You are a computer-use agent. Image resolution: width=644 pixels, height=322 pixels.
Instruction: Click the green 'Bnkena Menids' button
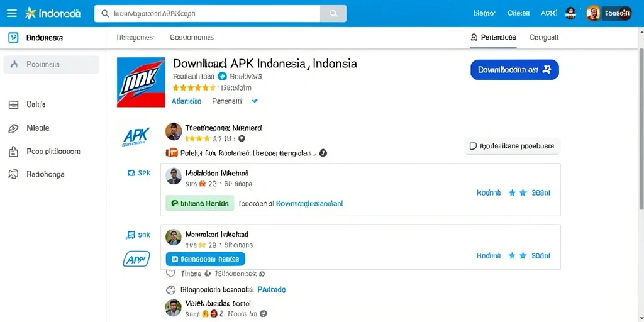click(199, 203)
